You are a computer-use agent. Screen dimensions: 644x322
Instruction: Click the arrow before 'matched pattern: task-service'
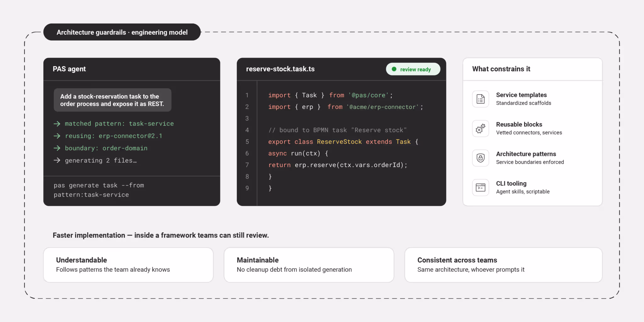57,124
